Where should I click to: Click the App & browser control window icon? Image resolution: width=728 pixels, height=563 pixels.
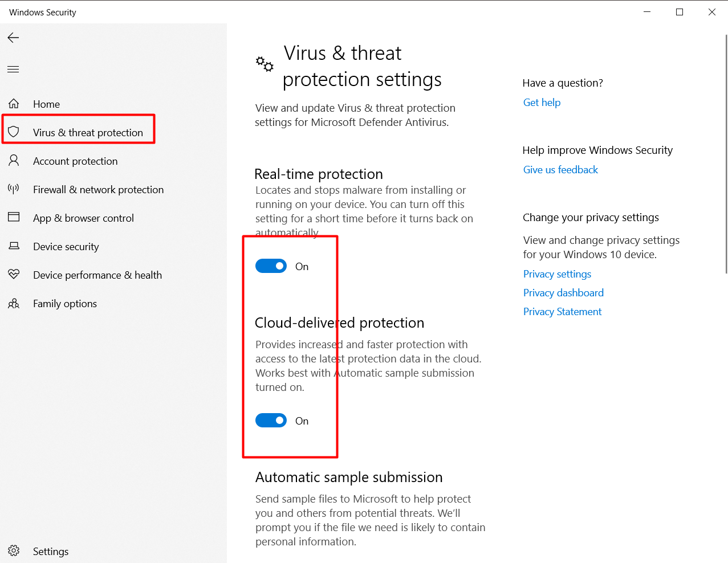point(14,217)
